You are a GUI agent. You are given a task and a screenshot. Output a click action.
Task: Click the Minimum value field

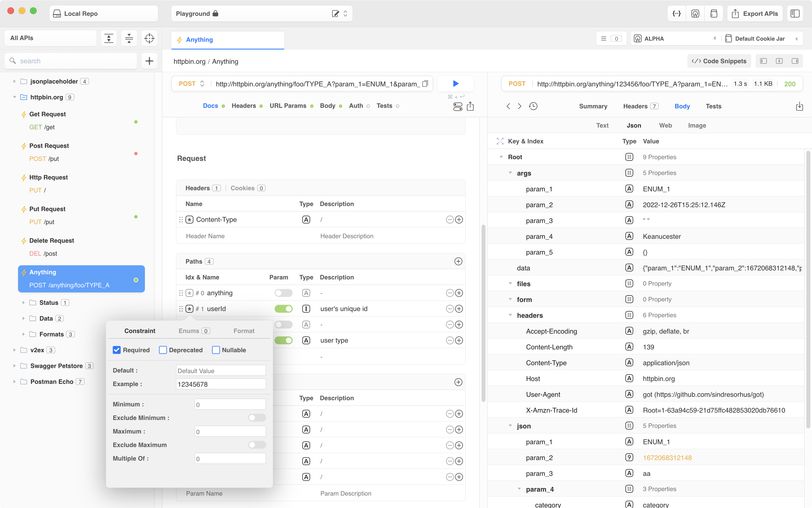tap(230, 404)
